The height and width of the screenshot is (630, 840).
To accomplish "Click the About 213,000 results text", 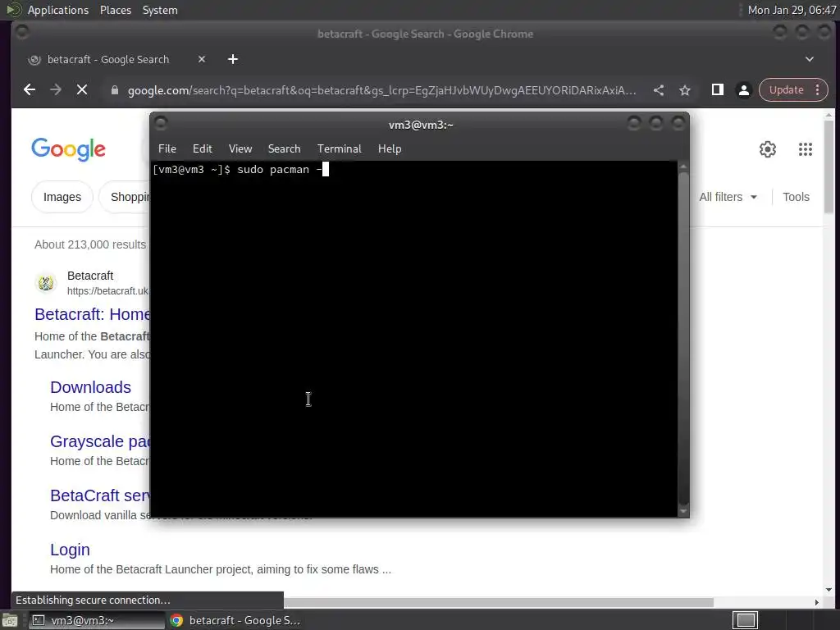I will (x=90, y=244).
